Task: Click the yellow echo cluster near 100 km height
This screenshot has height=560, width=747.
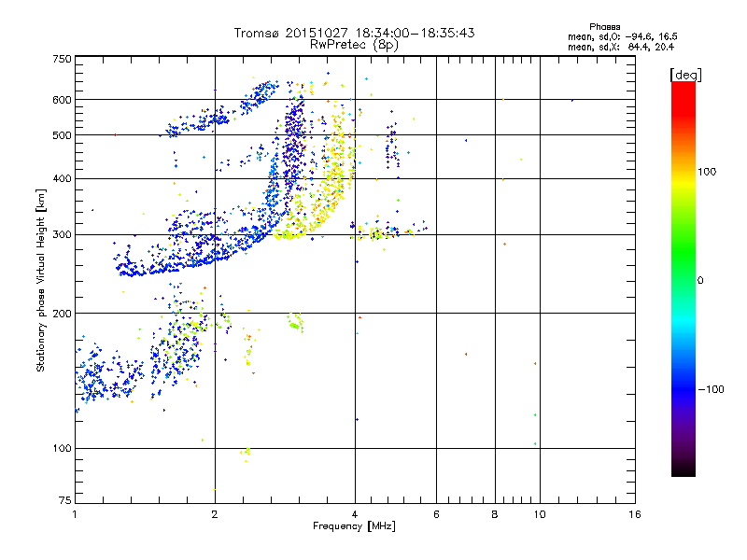Action: [x=246, y=453]
